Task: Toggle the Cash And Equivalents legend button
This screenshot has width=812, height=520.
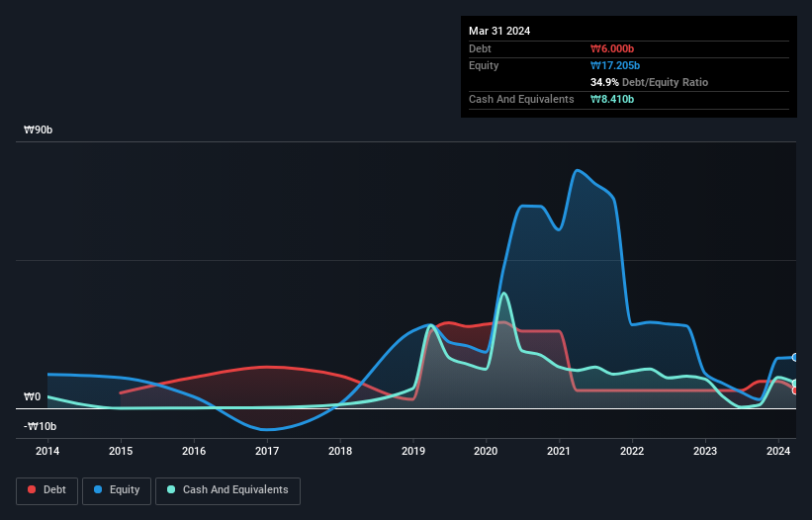Action: pyautogui.click(x=227, y=490)
